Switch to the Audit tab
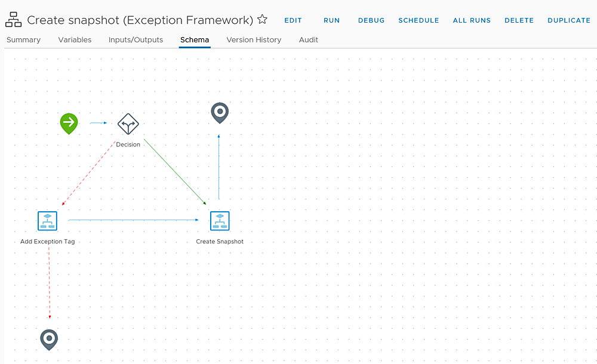The height and width of the screenshot is (364, 597). (x=309, y=39)
